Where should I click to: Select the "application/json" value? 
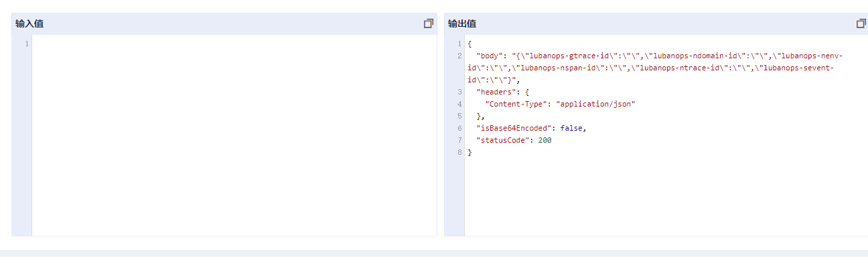pos(595,104)
